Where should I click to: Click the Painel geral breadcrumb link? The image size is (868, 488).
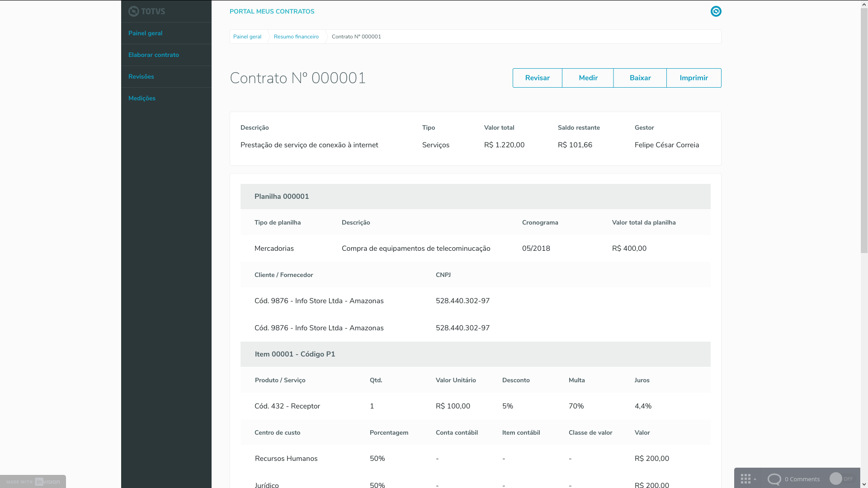pyautogui.click(x=247, y=37)
